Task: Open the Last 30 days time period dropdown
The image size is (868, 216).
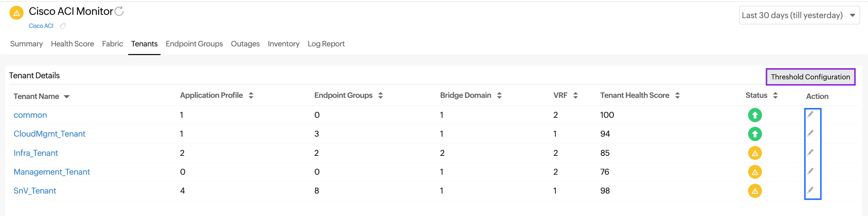Action: point(799,15)
